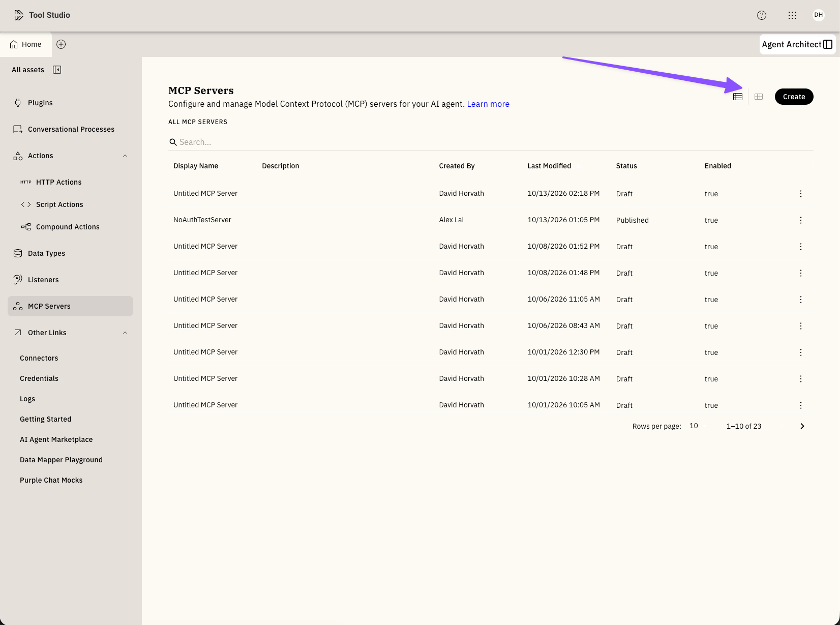Open the AI Agent Marketplace link
The height and width of the screenshot is (625, 840).
tap(56, 439)
